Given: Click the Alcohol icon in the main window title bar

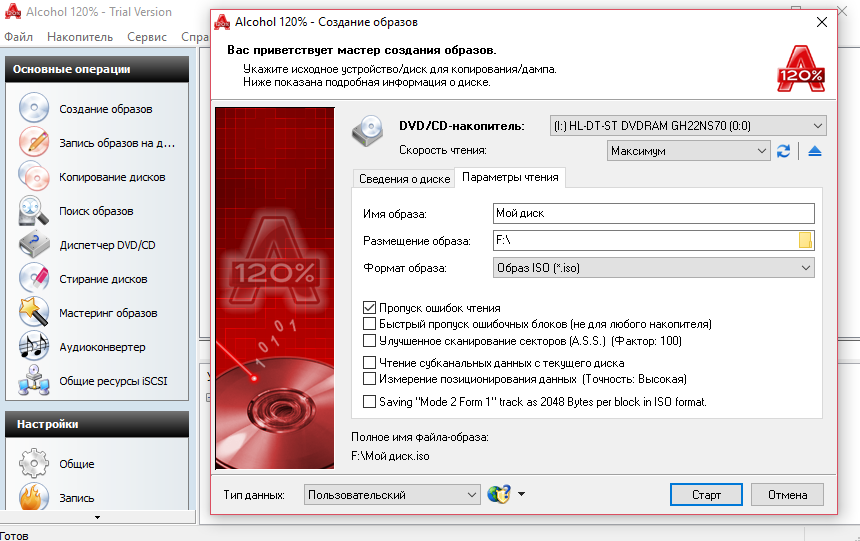Looking at the screenshot, I should coord(13,11).
